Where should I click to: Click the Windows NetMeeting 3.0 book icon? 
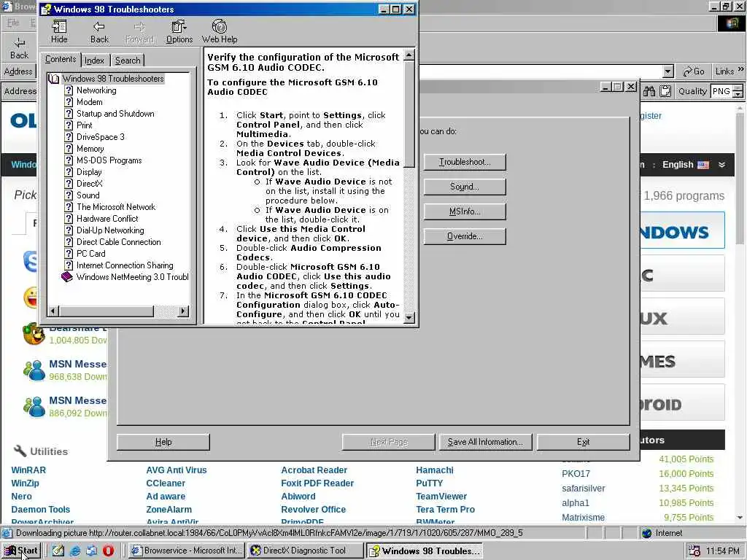(67, 276)
